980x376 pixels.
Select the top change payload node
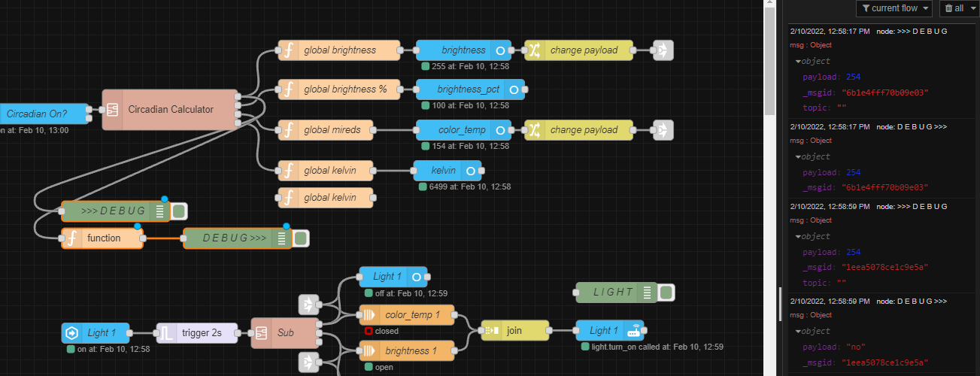[x=578, y=50]
